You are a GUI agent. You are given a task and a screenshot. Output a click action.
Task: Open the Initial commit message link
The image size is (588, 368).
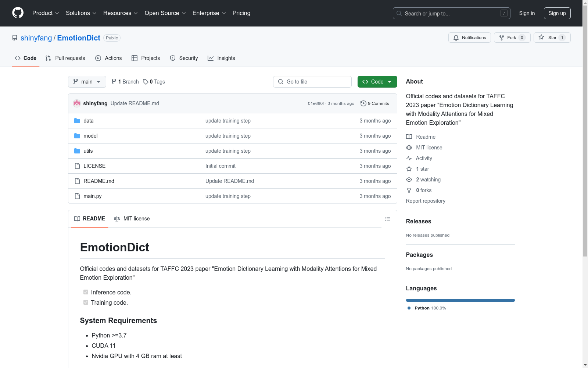tap(220, 166)
